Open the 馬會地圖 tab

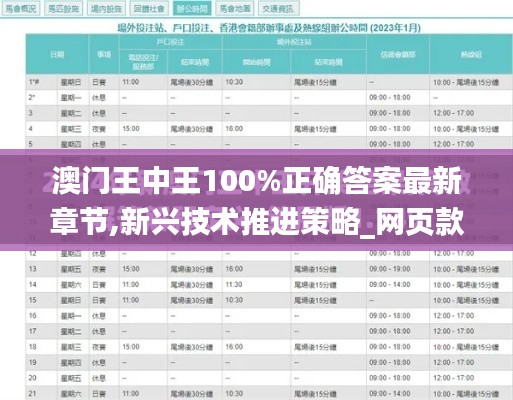pyautogui.click(x=235, y=9)
